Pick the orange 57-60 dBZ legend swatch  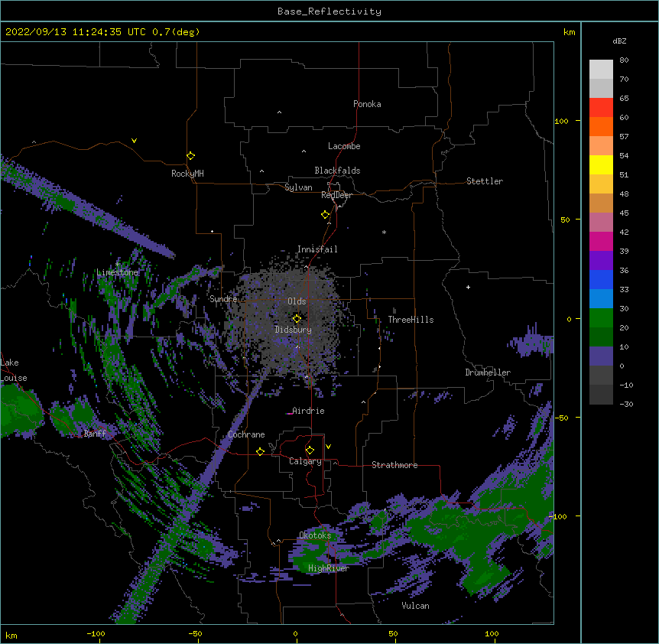pyautogui.click(x=601, y=126)
